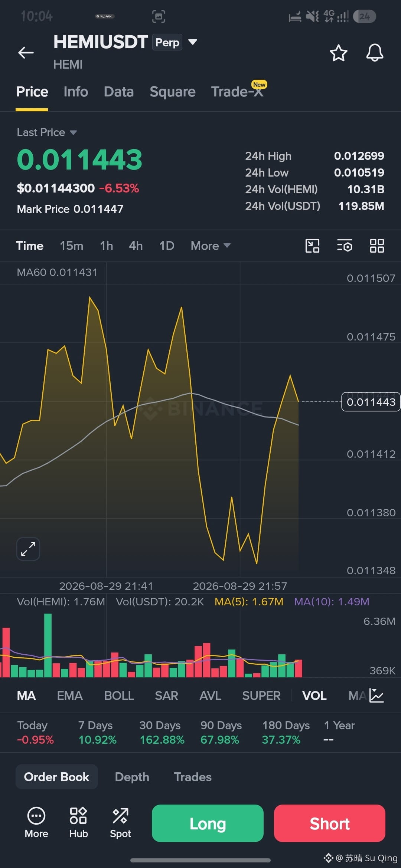The image size is (401, 868).
Task: Tap the MA(10): 1.49M volume label
Action: click(x=332, y=602)
